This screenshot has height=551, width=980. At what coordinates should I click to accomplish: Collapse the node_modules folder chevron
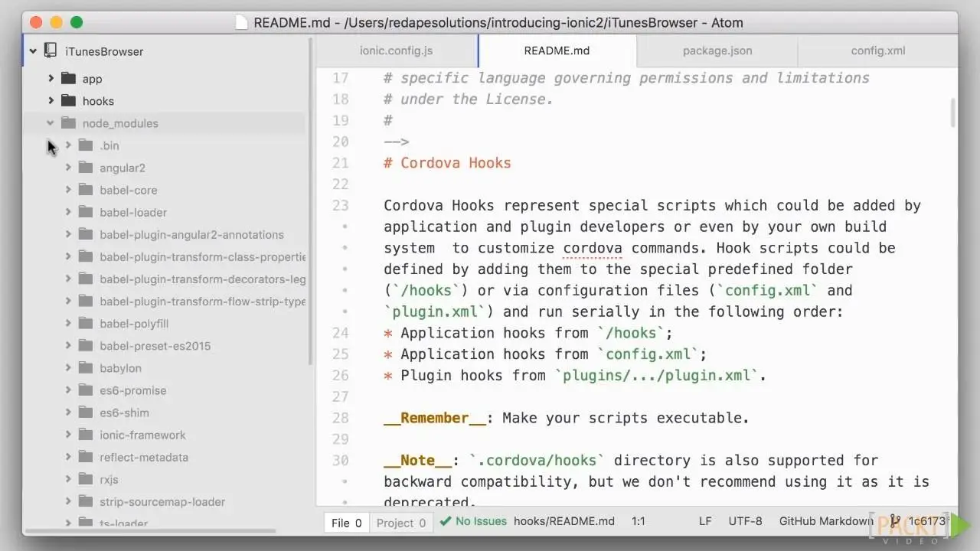point(51,122)
